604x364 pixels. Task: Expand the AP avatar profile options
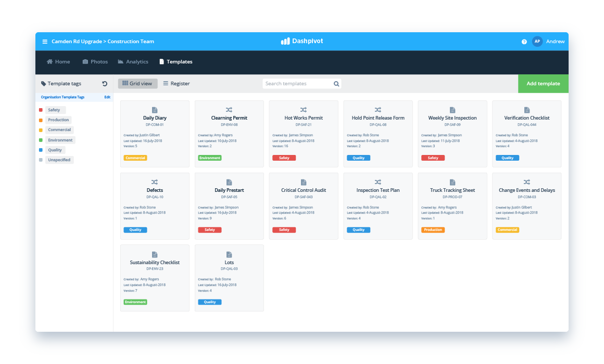(537, 41)
